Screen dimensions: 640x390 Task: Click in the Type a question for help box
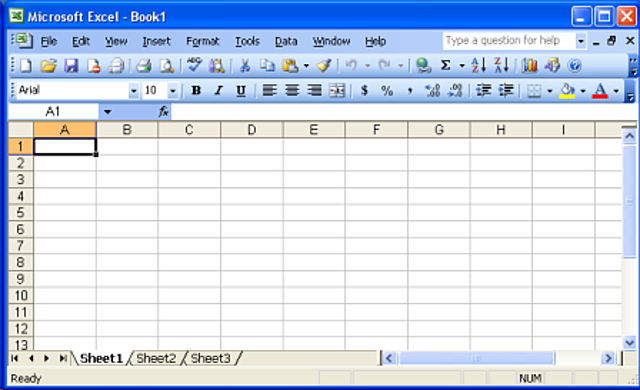[x=509, y=41]
